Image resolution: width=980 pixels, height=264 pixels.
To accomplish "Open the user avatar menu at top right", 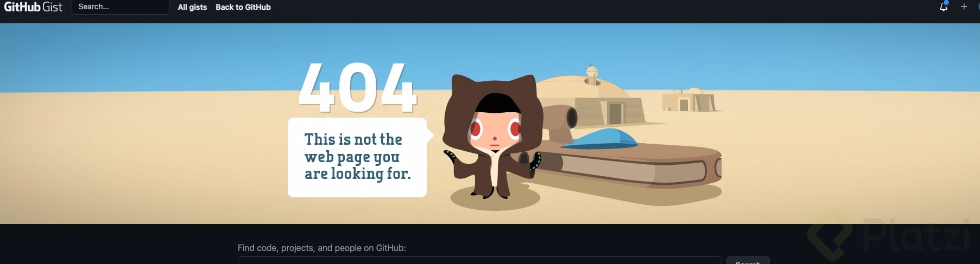I will (978, 7).
